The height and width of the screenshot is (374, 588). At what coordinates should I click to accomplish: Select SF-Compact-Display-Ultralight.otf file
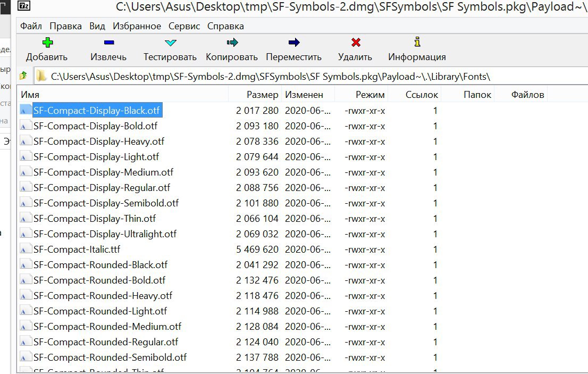tap(105, 234)
